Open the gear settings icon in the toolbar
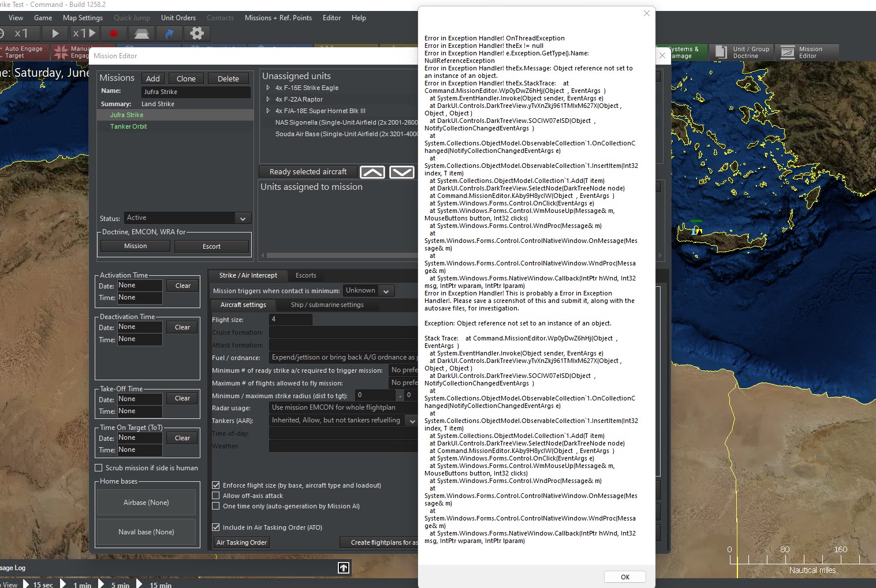The height and width of the screenshot is (588, 876). click(197, 33)
